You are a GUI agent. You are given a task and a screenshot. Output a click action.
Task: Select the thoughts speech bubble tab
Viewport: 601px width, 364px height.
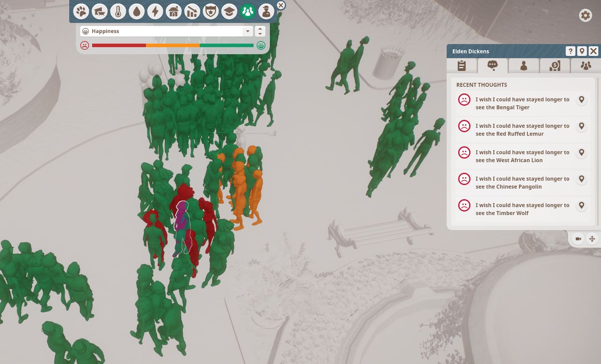493,66
